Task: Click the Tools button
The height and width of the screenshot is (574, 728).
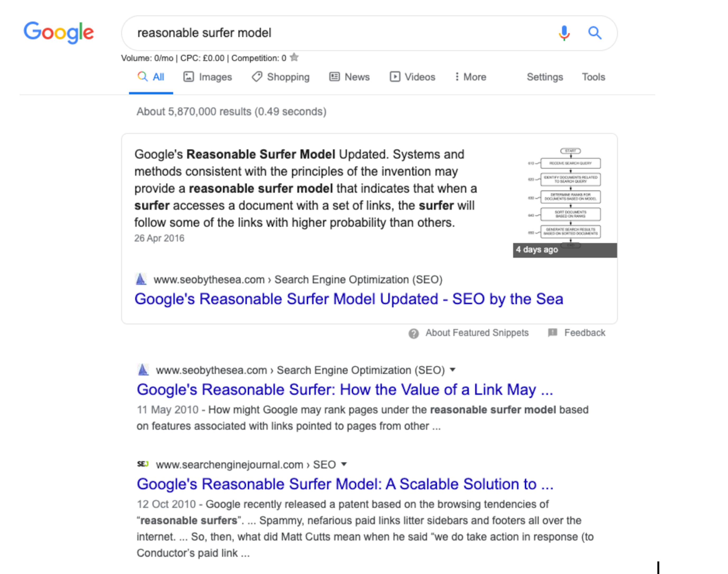Action: click(593, 77)
